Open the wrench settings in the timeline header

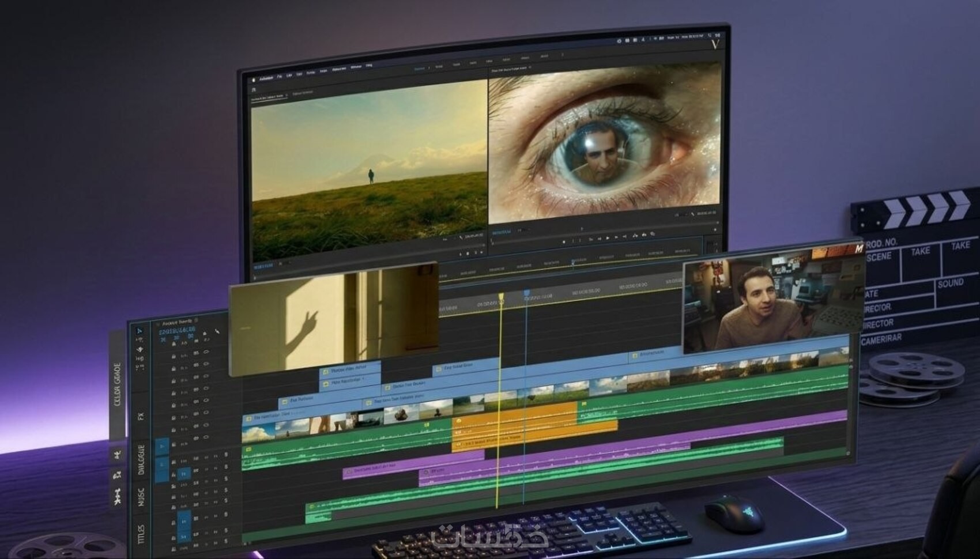tap(217, 331)
